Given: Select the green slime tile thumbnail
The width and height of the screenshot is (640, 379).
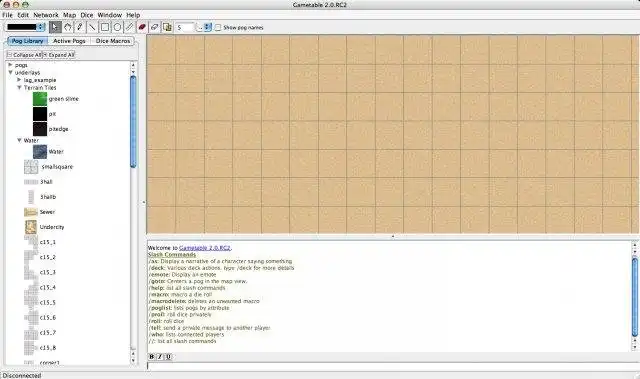Looking at the screenshot, I should pos(40,99).
